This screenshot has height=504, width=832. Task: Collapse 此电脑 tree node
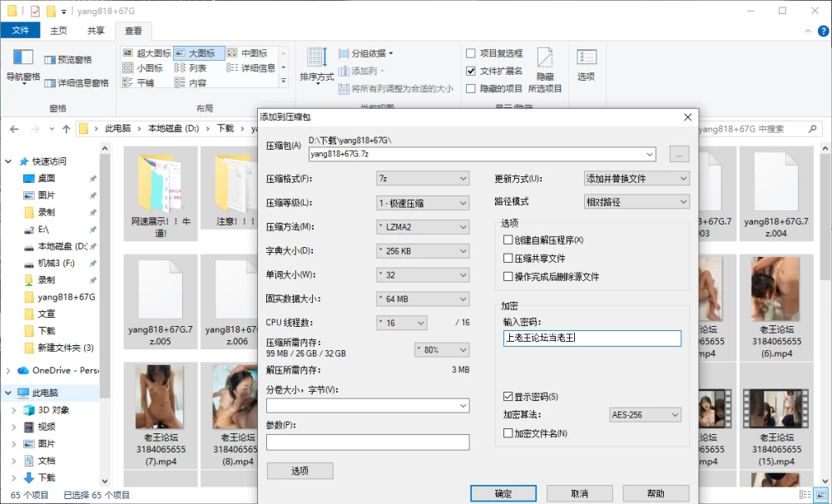click(x=8, y=393)
